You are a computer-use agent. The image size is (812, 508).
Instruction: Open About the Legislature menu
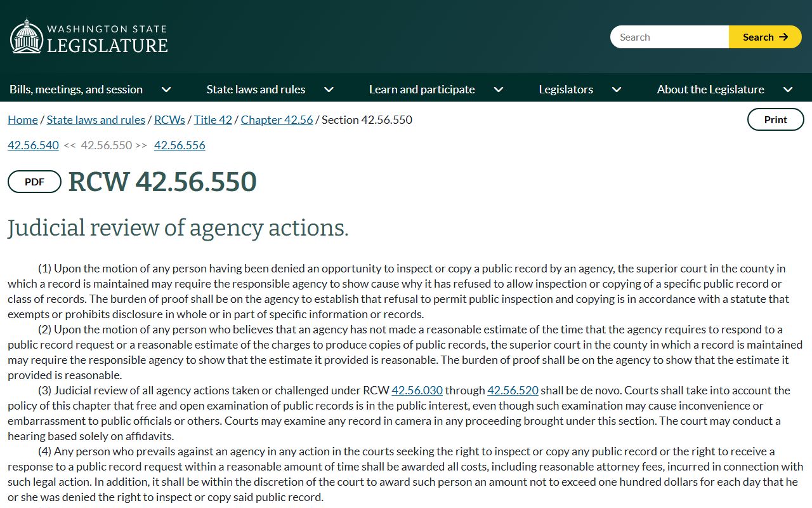click(x=710, y=90)
